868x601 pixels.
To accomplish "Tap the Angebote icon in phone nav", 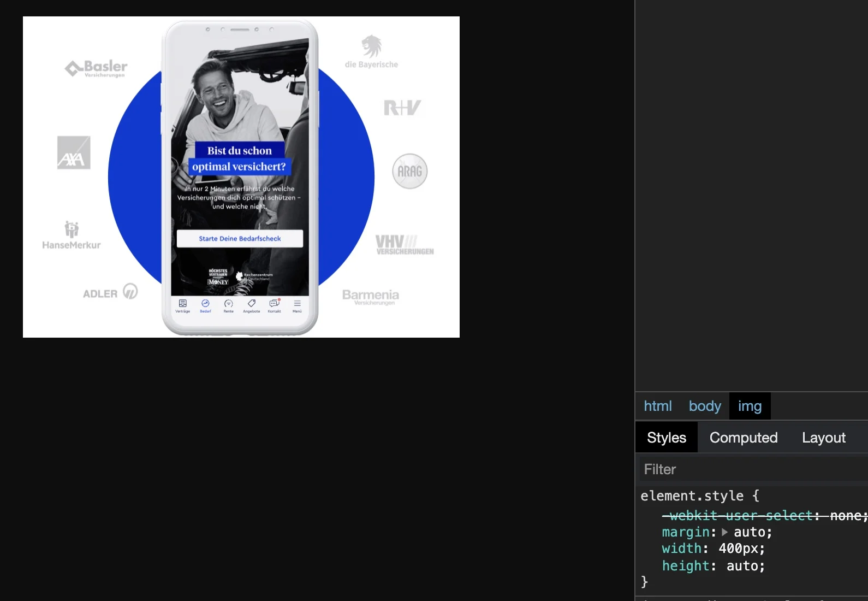I will click(x=251, y=305).
